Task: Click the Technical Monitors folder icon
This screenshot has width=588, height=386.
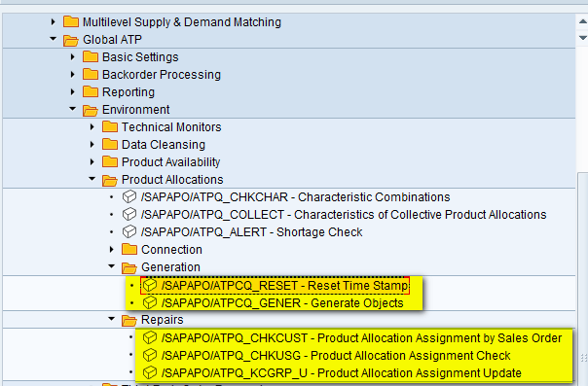Action: [110, 126]
